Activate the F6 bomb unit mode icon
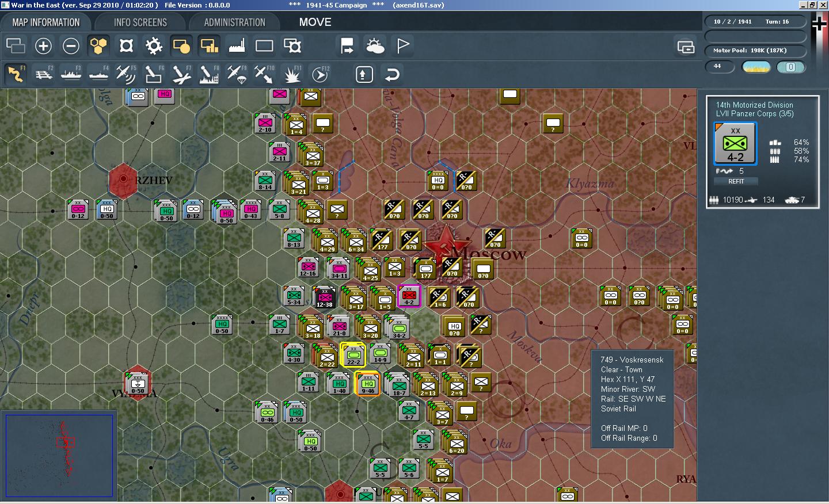The width and height of the screenshot is (829, 504). pos(154,74)
